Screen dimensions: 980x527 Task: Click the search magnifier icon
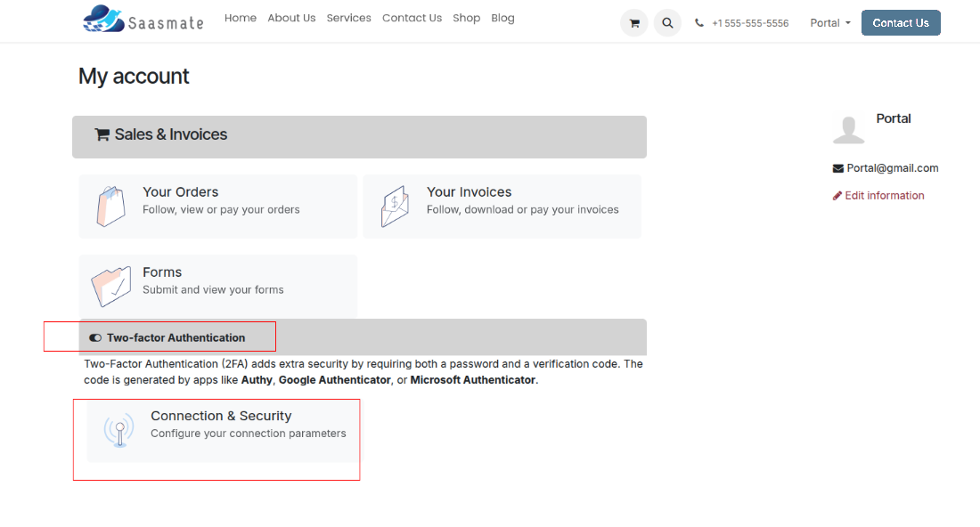[x=667, y=23]
